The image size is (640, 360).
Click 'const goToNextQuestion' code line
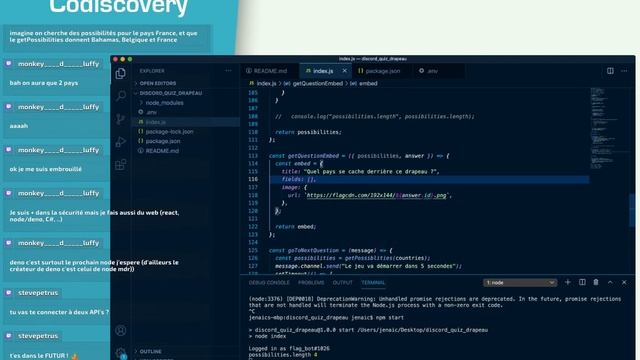point(331,250)
